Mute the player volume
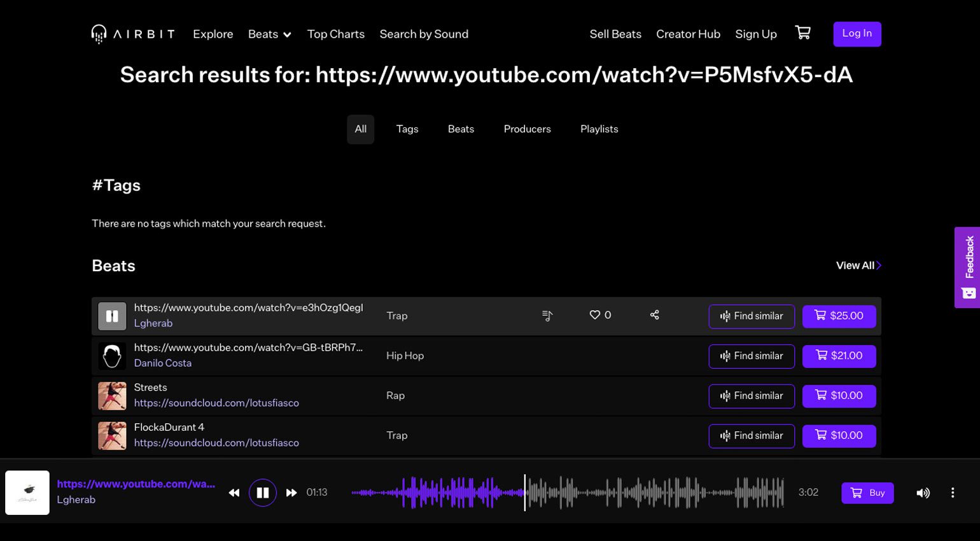 pos(923,493)
